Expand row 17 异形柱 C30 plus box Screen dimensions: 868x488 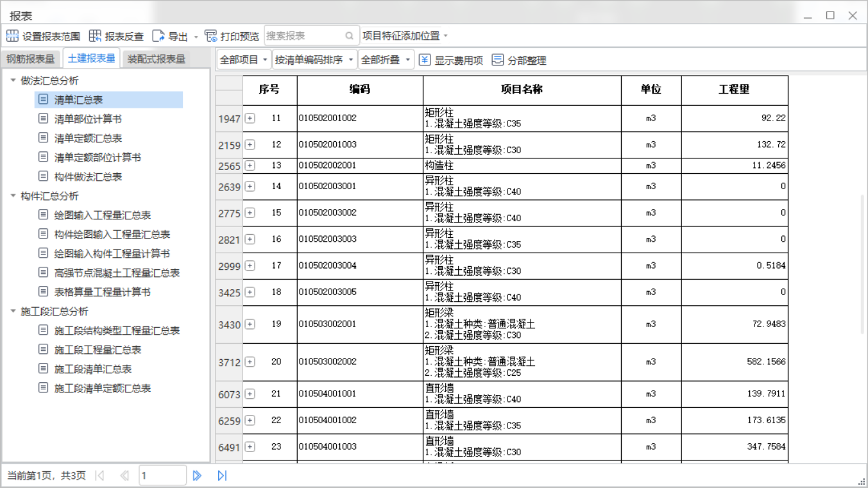(250, 265)
